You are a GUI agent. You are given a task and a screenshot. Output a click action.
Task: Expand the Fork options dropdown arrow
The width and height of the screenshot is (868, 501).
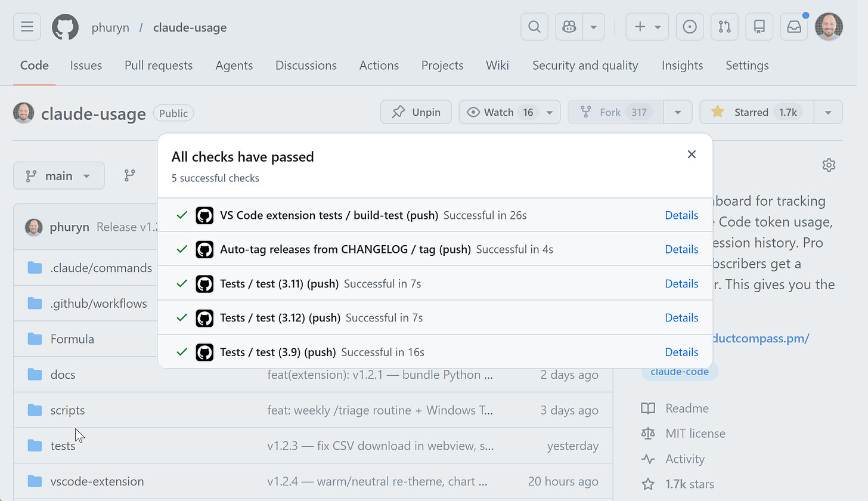pyautogui.click(x=678, y=112)
